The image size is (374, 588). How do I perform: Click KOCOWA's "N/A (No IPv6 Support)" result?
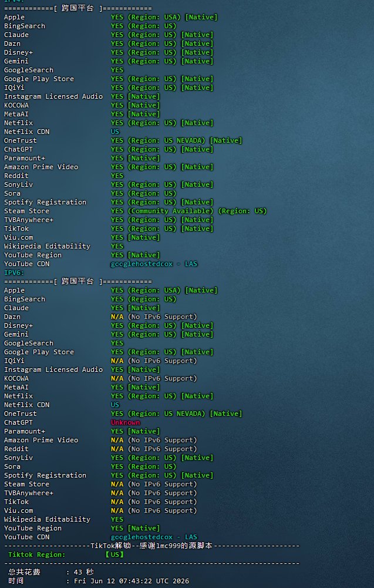tap(154, 378)
